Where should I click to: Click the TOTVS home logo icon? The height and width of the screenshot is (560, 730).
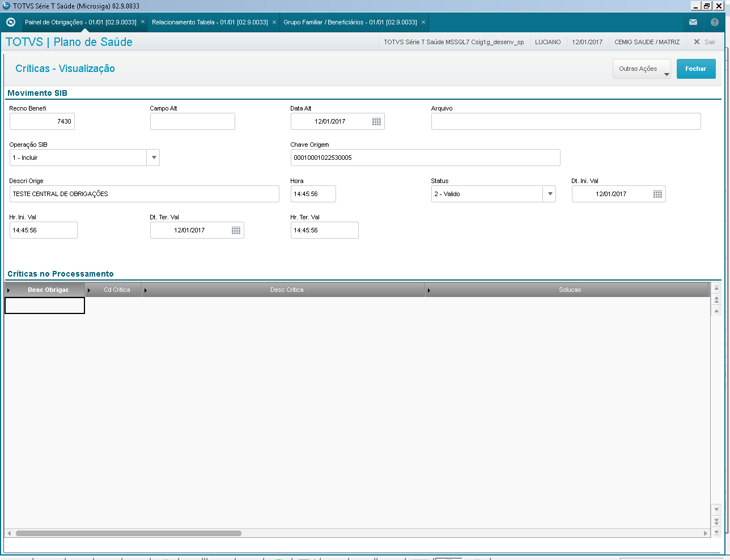(x=10, y=22)
